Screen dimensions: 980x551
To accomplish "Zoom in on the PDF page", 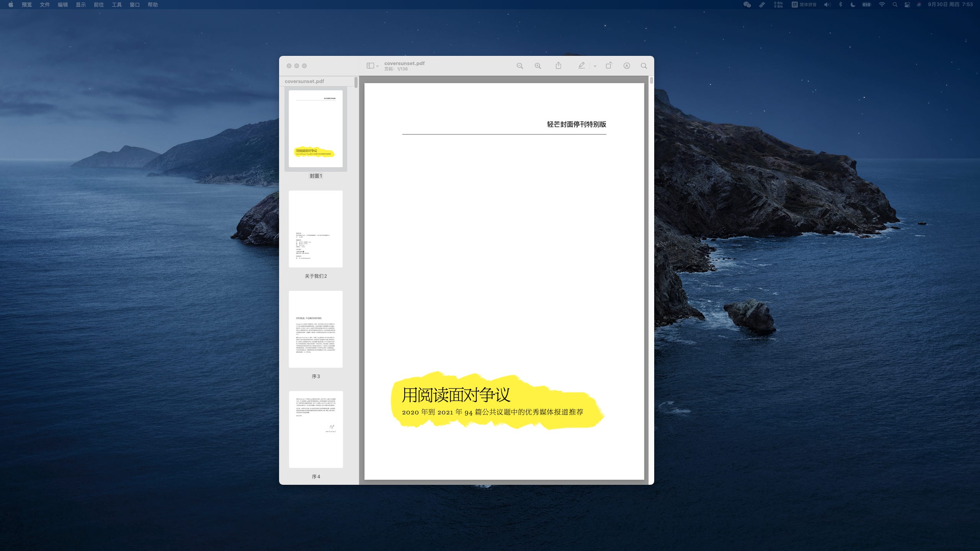I will 538,66.
